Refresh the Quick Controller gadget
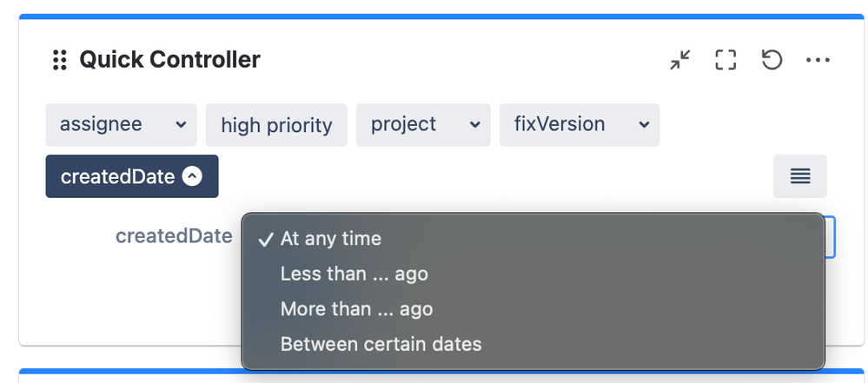Screen dimensions: 868x383 (772, 60)
